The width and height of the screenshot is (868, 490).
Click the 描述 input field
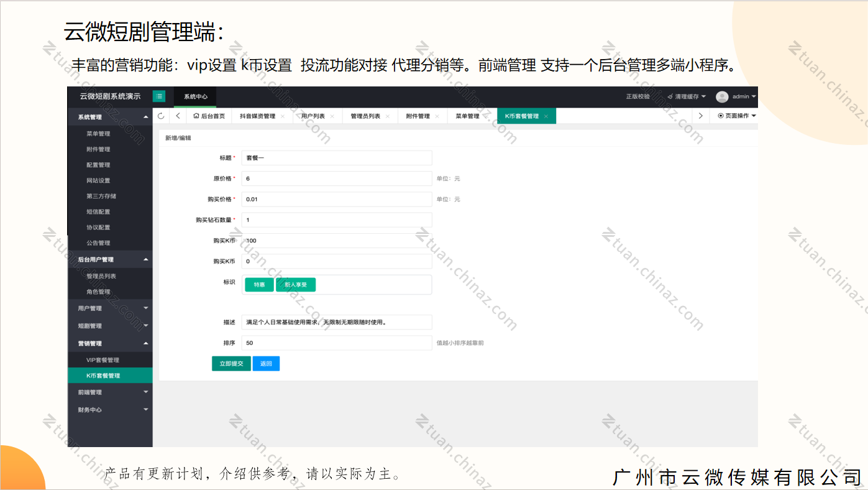click(336, 322)
